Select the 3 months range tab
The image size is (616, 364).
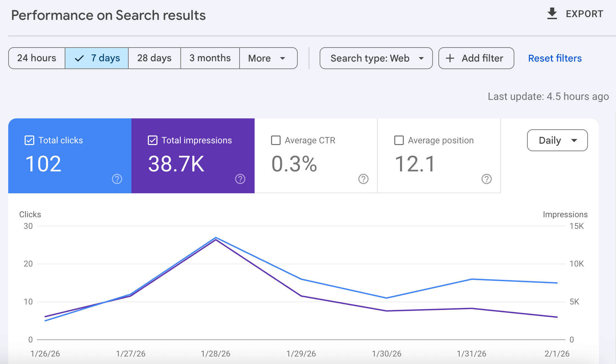pos(210,58)
